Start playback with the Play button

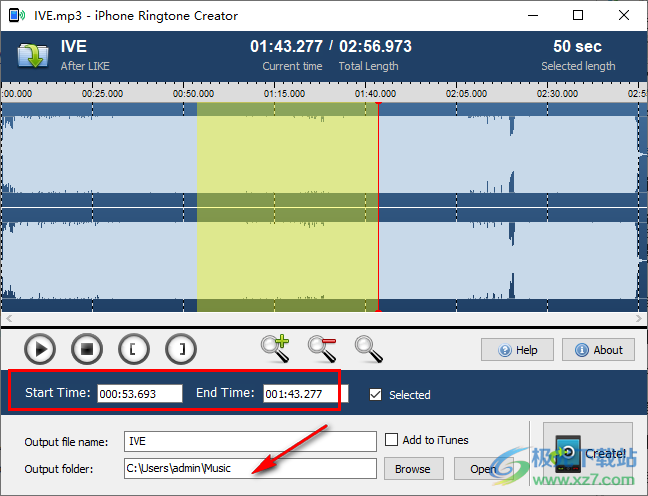point(40,349)
